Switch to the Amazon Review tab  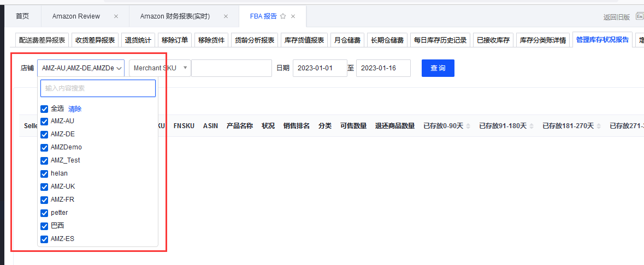coord(76,16)
